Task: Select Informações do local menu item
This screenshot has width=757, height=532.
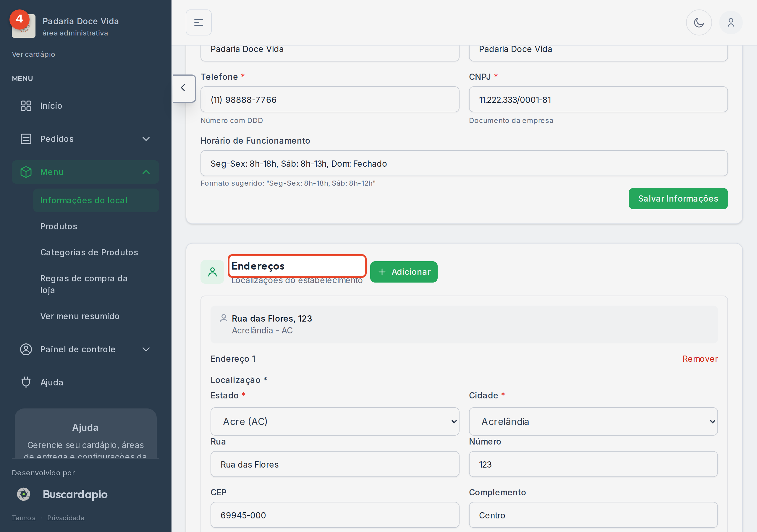Action: tap(96, 200)
